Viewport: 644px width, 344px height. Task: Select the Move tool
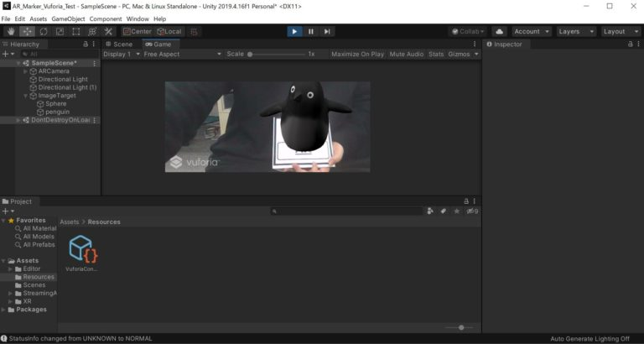(27, 32)
